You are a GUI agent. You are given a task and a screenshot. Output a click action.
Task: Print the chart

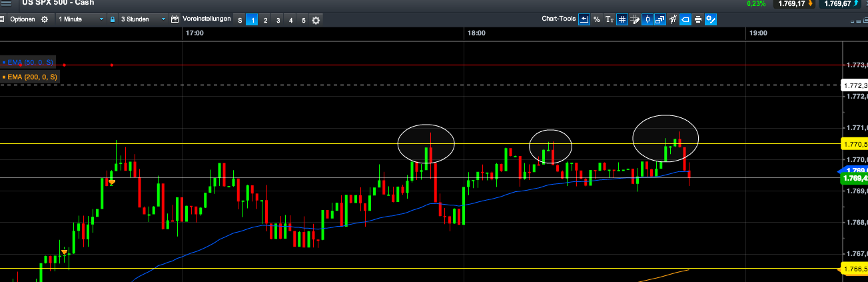click(x=698, y=19)
